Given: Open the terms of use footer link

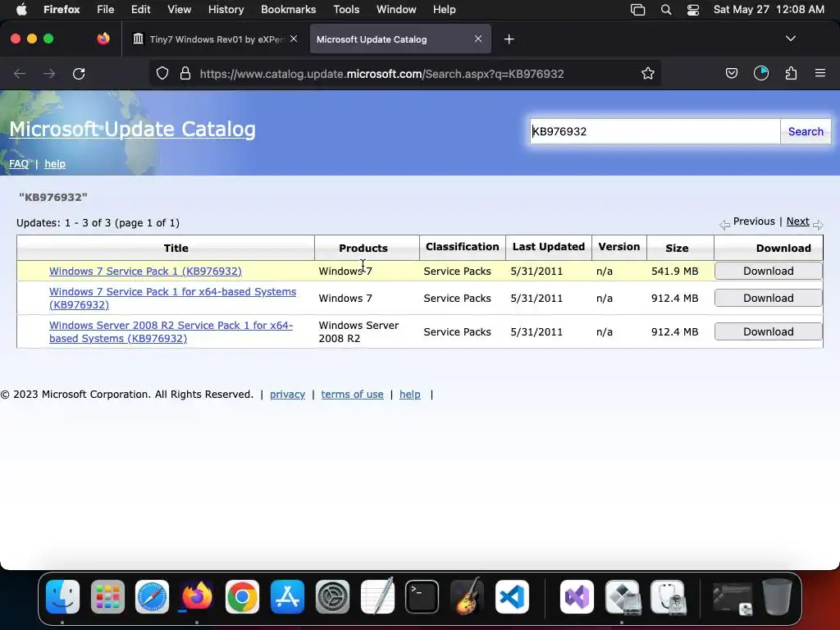Looking at the screenshot, I should (x=352, y=395).
